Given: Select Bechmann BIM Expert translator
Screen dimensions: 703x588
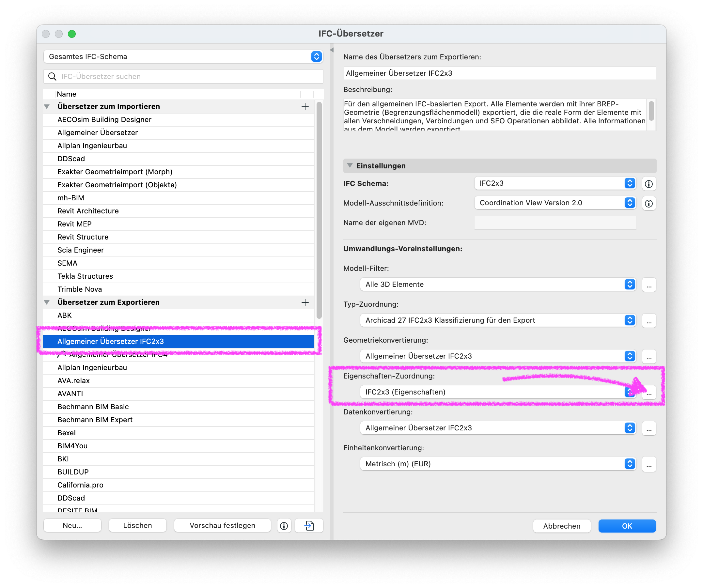Looking at the screenshot, I should tap(179, 420).
